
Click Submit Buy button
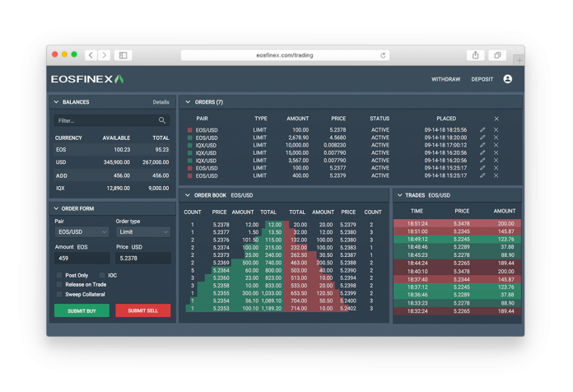[x=82, y=310]
